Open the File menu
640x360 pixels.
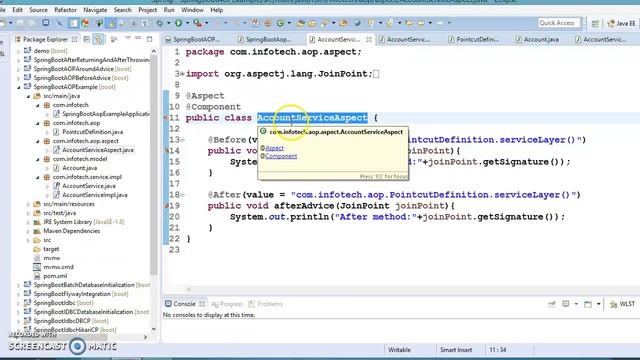(x=3, y=10)
